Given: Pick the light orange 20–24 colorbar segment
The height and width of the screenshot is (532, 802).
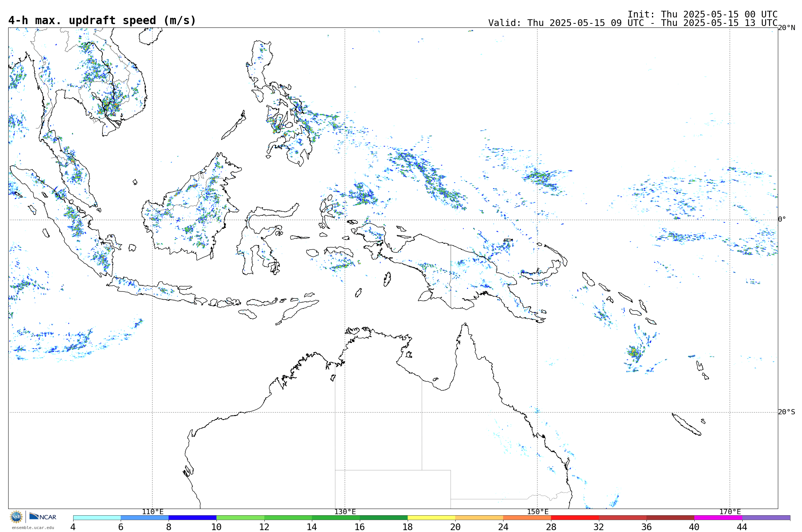Looking at the screenshot, I should point(479,518).
